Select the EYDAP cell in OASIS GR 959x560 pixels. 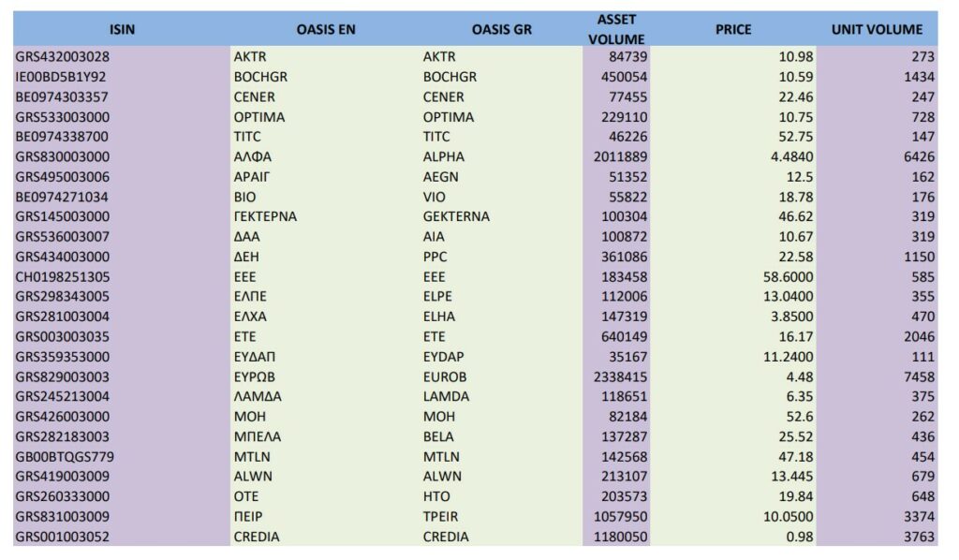pos(443,357)
